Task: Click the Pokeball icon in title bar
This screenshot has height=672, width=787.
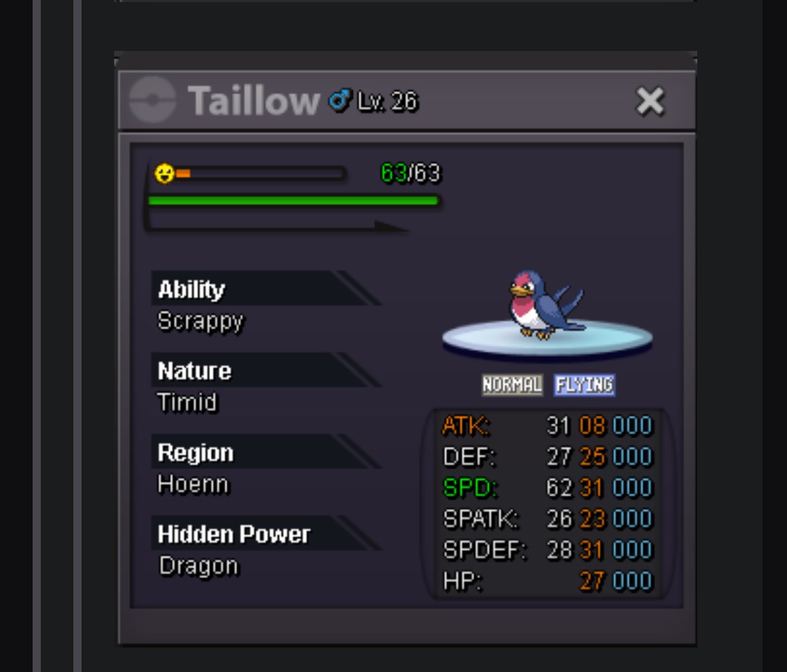Action: pyautogui.click(x=153, y=100)
